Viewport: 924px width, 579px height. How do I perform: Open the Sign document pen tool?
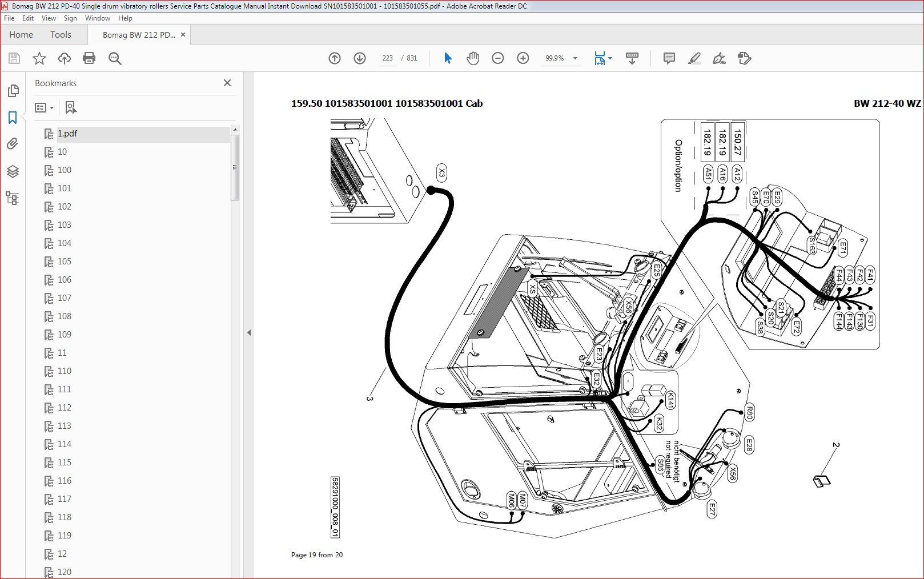pos(720,58)
